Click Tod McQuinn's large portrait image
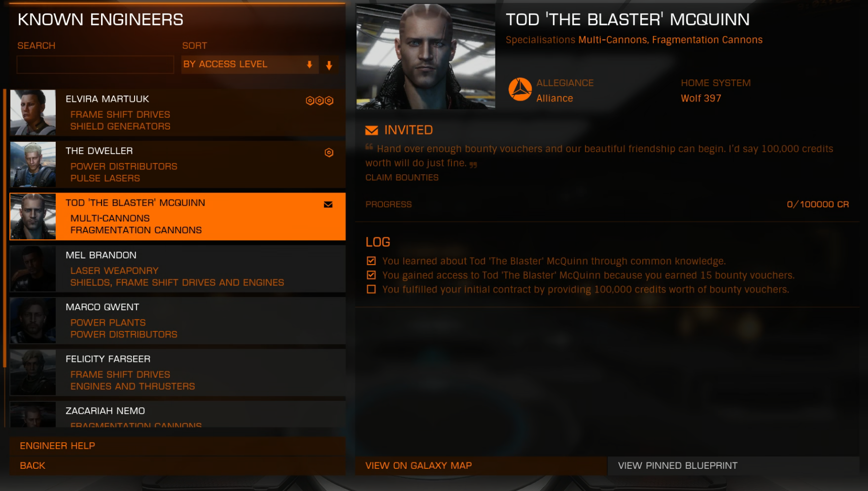Viewport: 868px width, 491px height. click(x=426, y=57)
